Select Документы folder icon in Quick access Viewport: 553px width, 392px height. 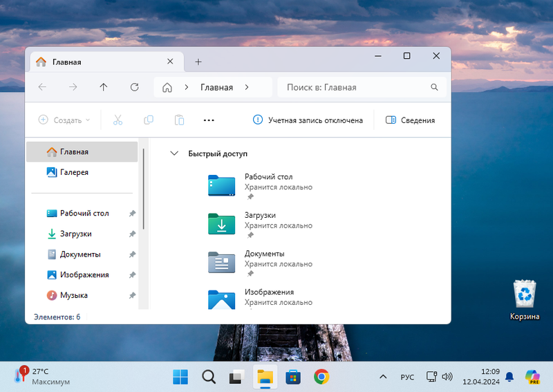click(x=221, y=262)
